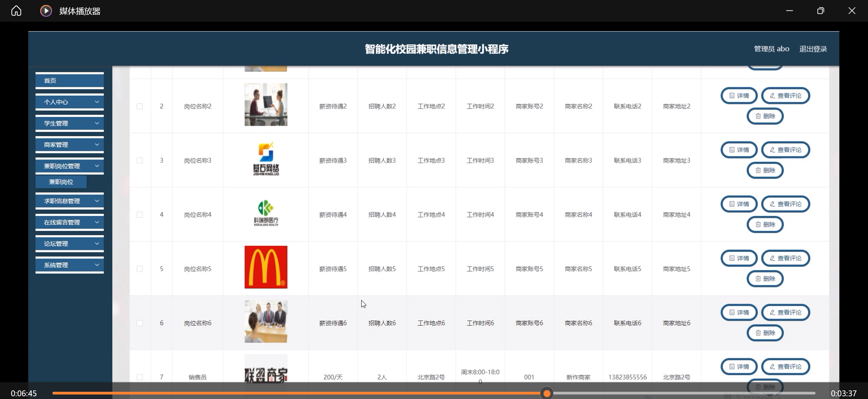Click 退出登录 to log out
This screenshot has width=868, height=399.
coord(813,49)
